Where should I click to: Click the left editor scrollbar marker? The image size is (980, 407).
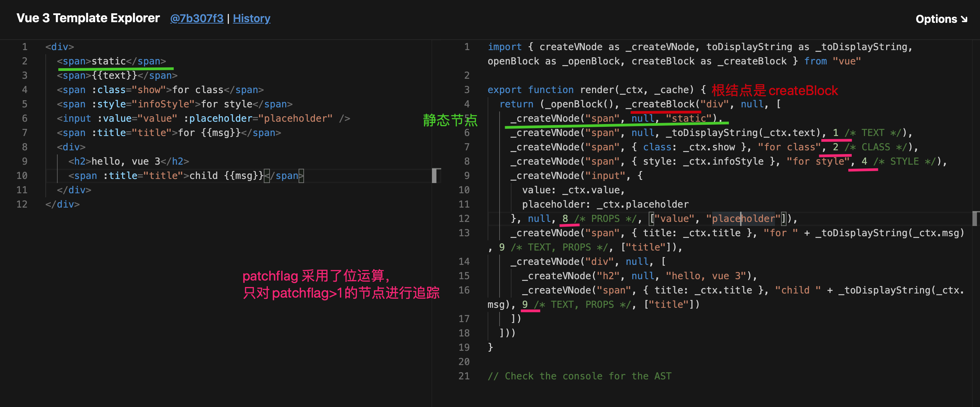pyautogui.click(x=434, y=176)
